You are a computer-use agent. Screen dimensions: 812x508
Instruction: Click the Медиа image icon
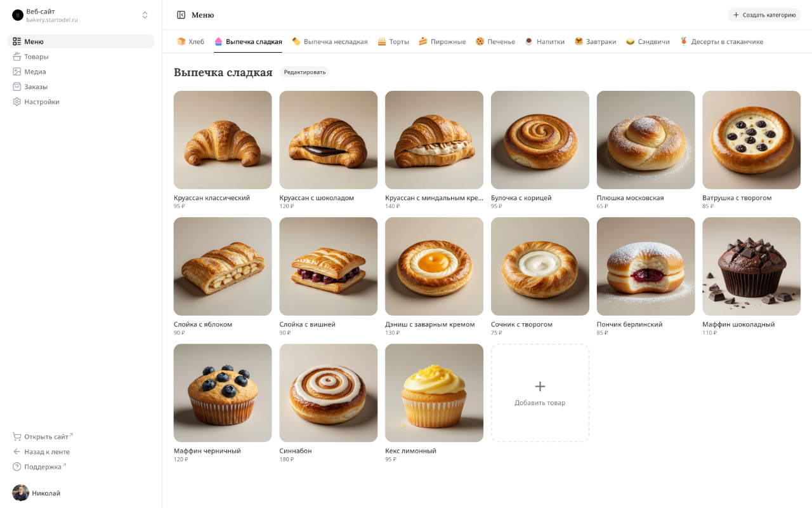pos(17,72)
